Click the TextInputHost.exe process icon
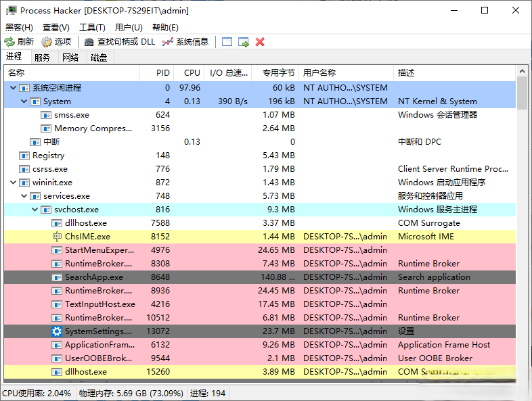The image size is (532, 401). [57, 304]
